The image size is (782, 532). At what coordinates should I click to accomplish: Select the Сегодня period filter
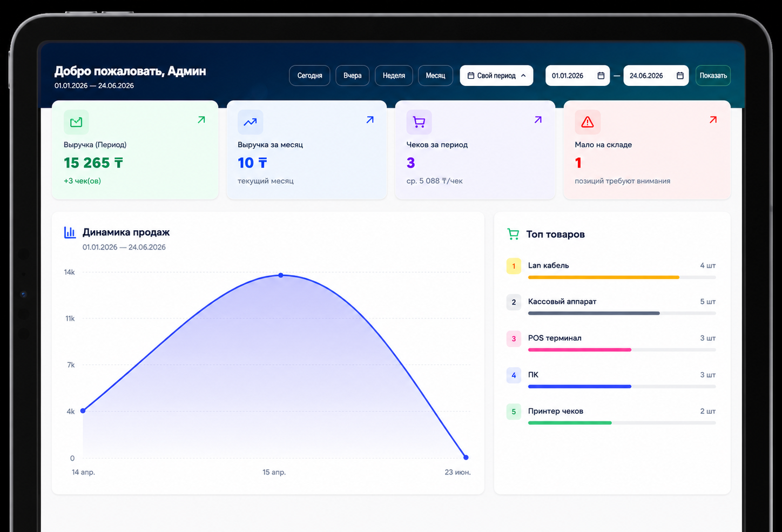tap(309, 76)
